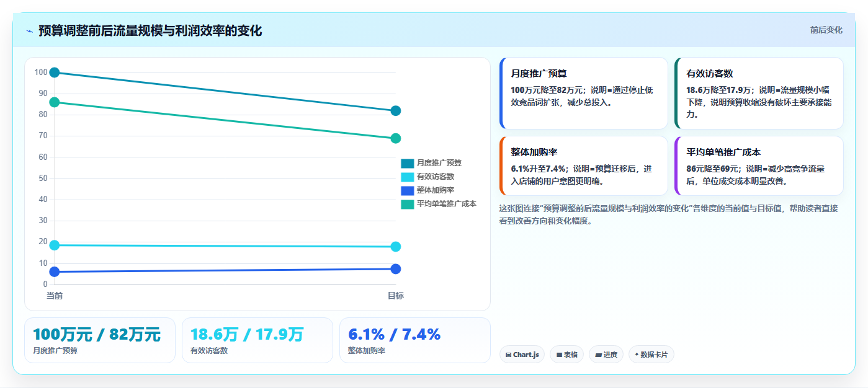868x388 pixels.
Task: Click the y-axis label 50
Action: click(x=43, y=179)
